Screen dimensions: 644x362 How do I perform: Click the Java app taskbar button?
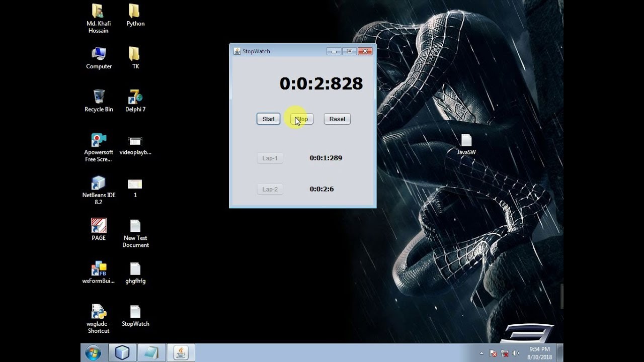(181, 353)
